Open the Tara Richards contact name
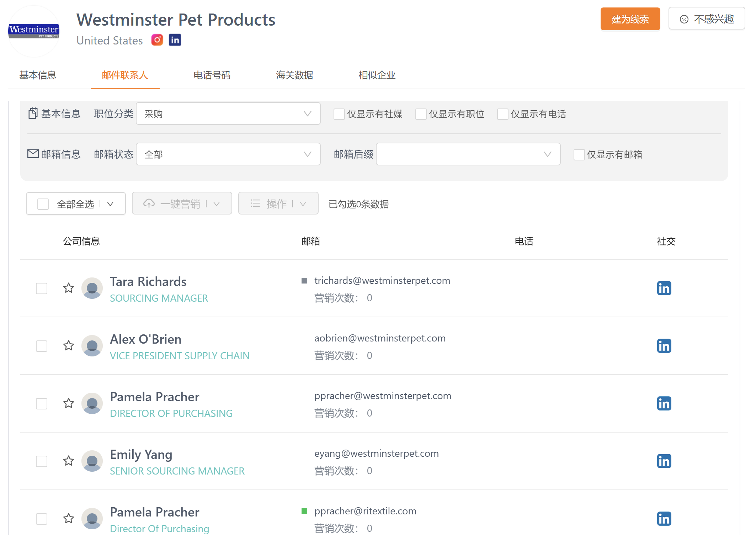756x535 pixels. click(148, 282)
